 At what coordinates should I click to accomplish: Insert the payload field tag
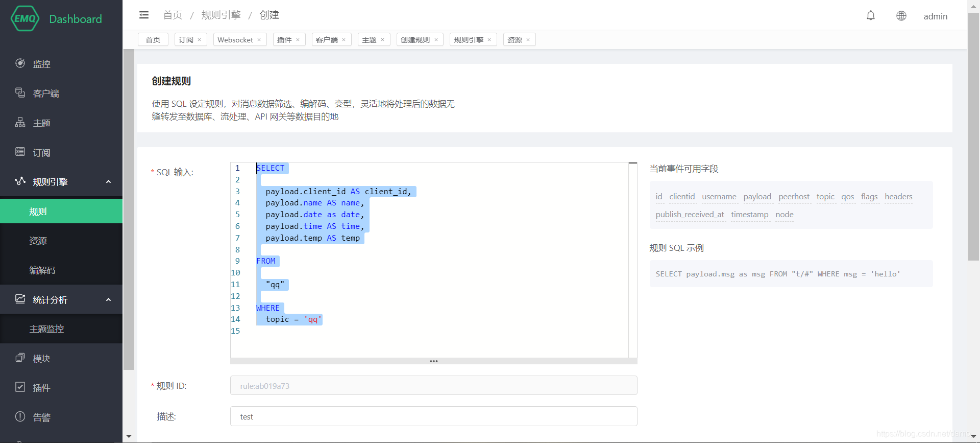click(757, 197)
